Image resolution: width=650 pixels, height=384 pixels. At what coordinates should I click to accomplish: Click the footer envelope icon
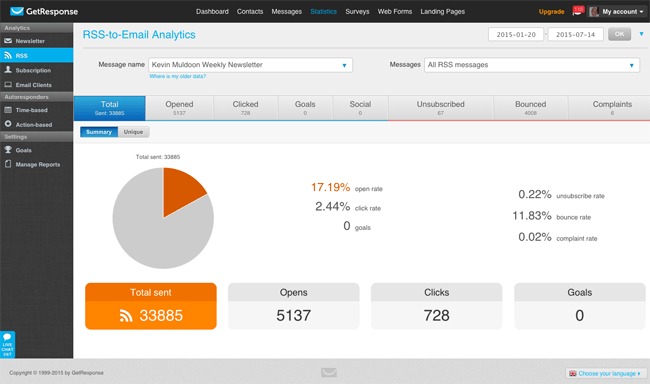point(329,372)
